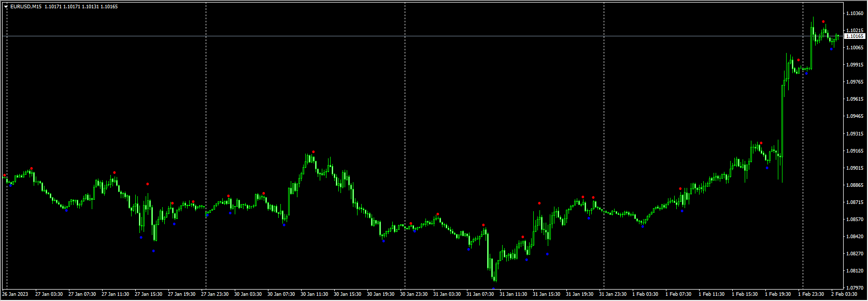Click the 1.08120 price scale label
The width and height of the screenshot is (868, 301).
click(x=855, y=271)
